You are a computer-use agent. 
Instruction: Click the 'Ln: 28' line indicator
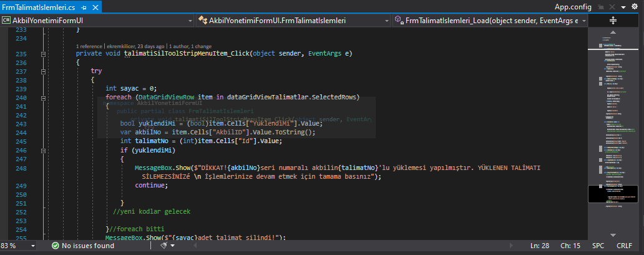(540, 246)
